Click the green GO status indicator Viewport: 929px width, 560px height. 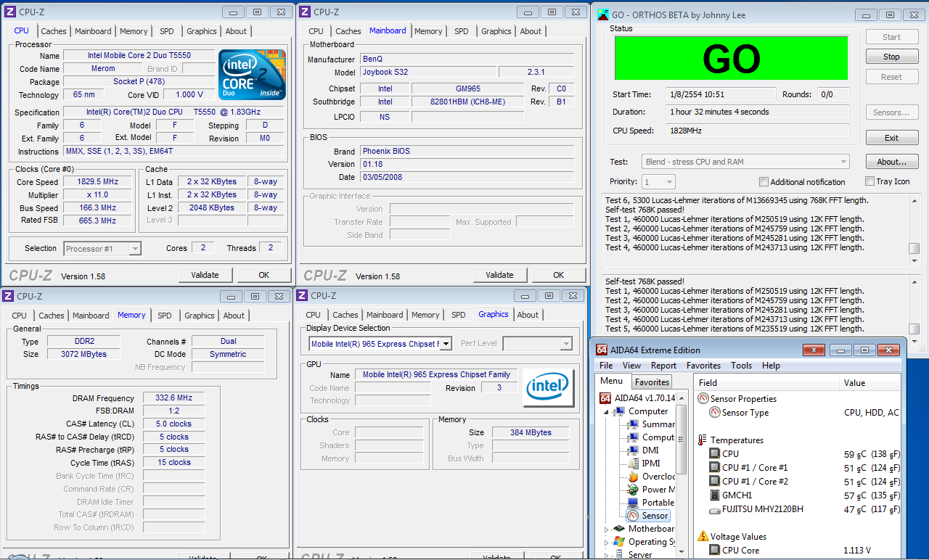pyautogui.click(x=731, y=58)
